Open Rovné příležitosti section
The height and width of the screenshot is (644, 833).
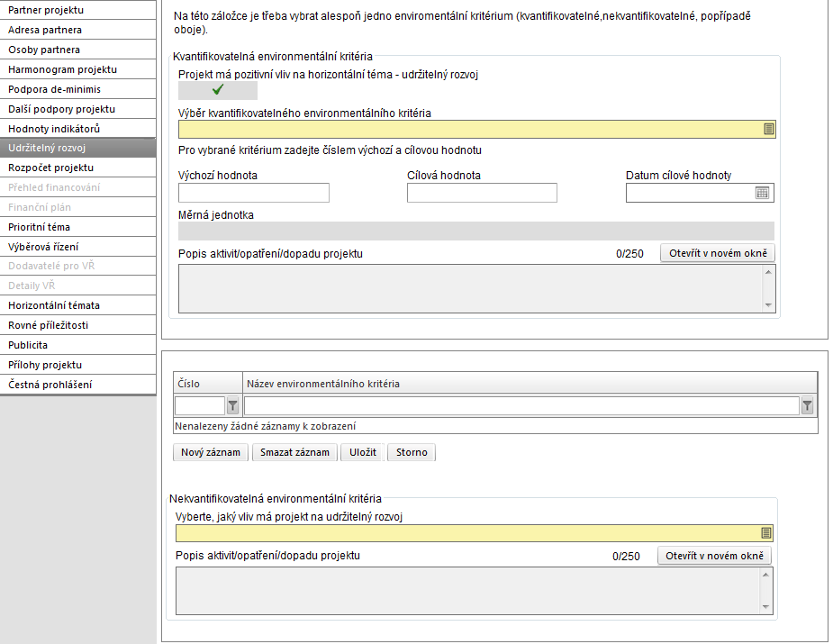(78, 324)
